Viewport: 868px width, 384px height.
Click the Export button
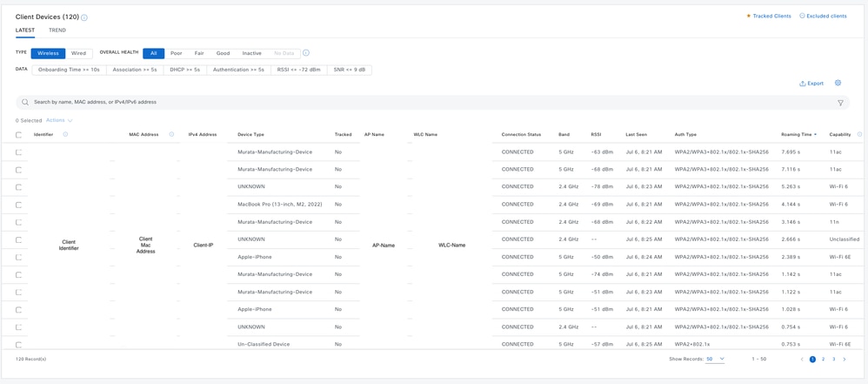click(x=811, y=84)
